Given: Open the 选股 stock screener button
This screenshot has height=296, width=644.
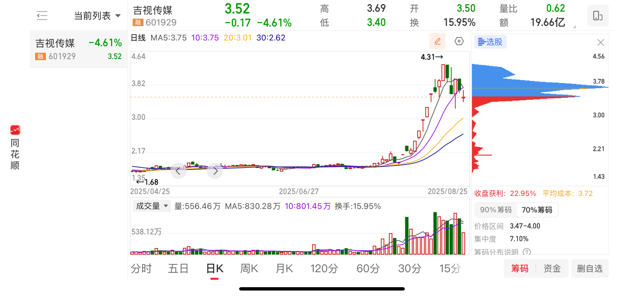Looking at the screenshot, I should [x=490, y=42].
